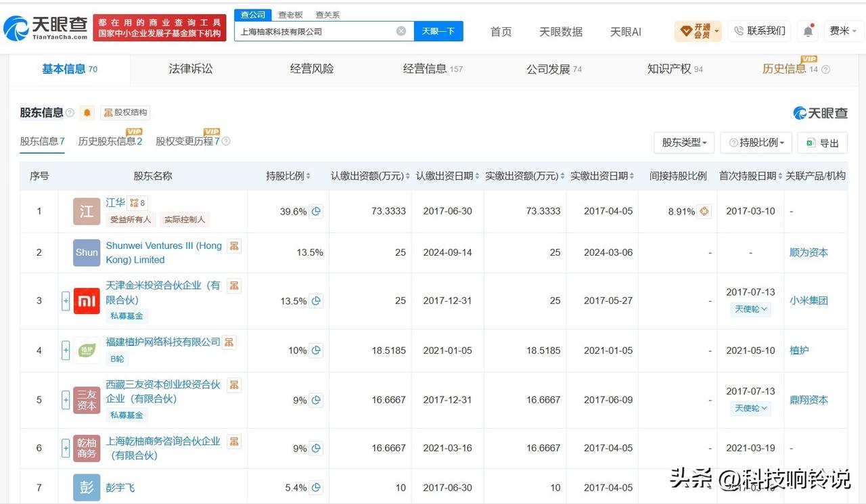Expand the 福建植护网络科技 row with plus
This screenshot has width=866, height=504.
tap(66, 350)
